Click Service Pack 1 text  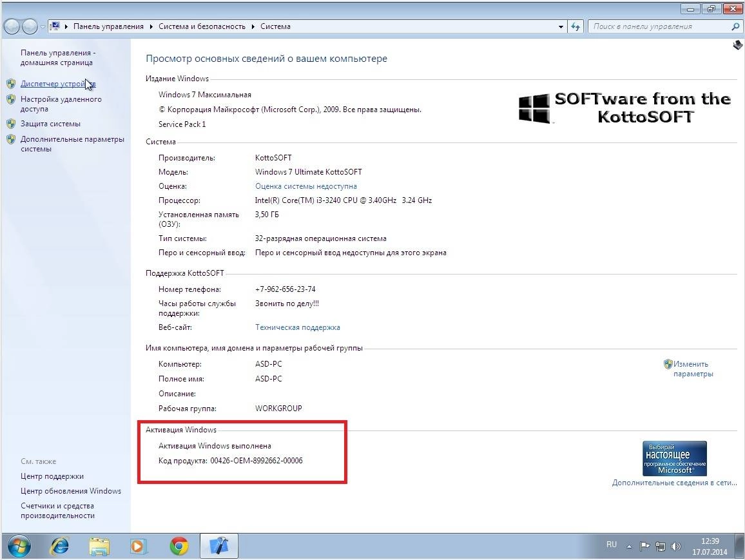pos(182,124)
